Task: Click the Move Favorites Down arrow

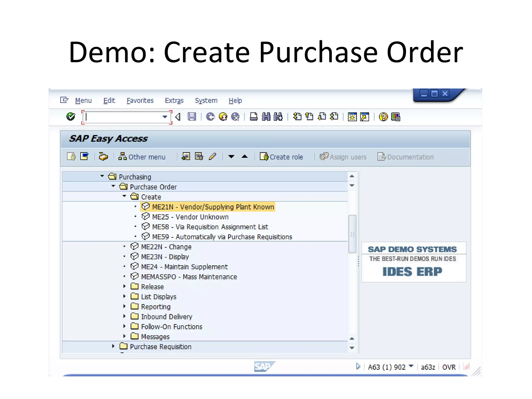Action: point(231,157)
